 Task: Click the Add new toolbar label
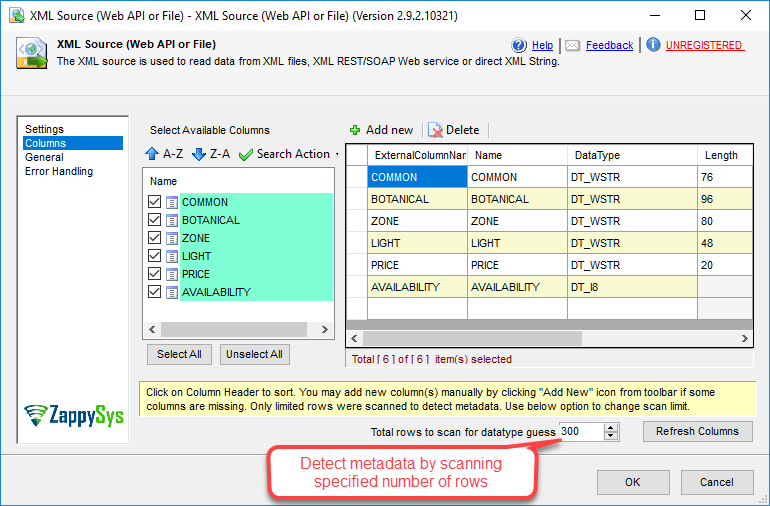click(389, 130)
